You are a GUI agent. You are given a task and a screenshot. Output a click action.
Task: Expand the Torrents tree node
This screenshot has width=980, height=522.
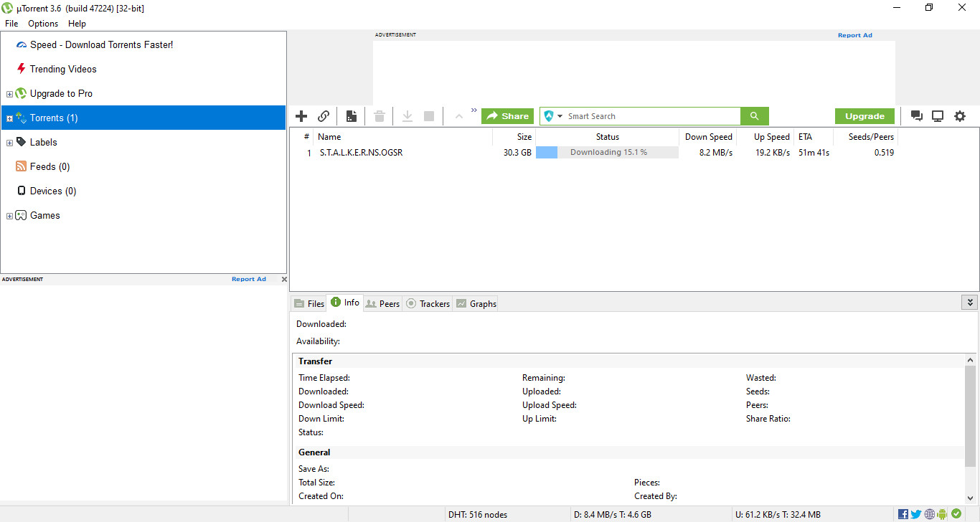coord(9,118)
